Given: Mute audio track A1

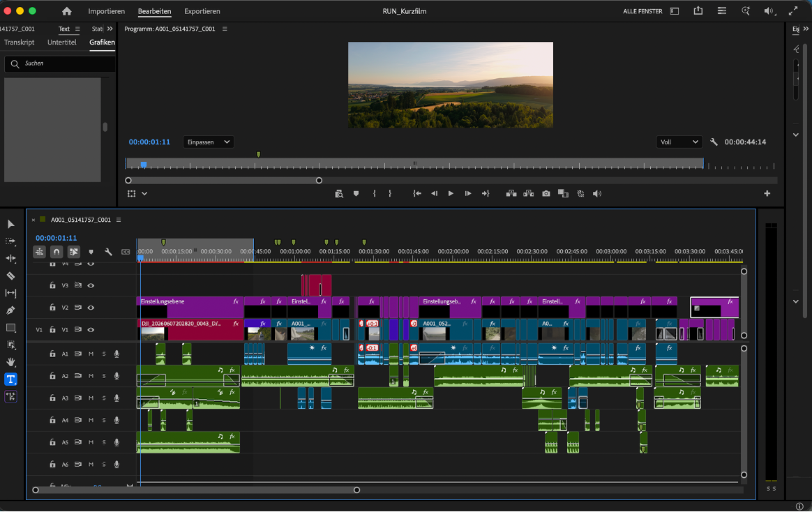Looking at the screenshot, I should [91, 354].
